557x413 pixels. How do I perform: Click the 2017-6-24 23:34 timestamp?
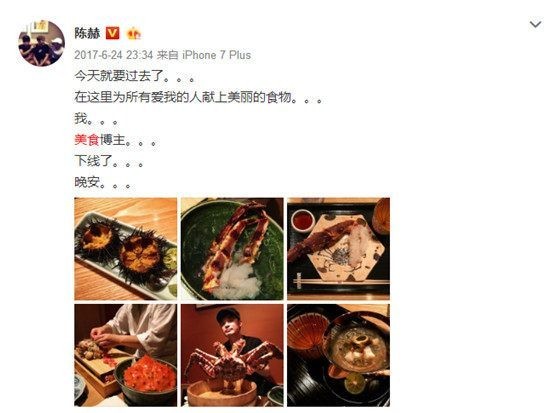point(114,55)
